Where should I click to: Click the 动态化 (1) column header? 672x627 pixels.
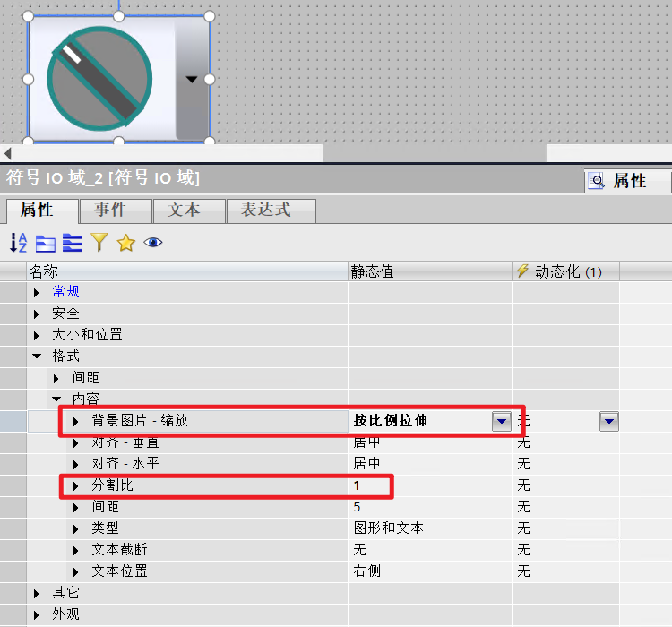(x=565, y=271)
